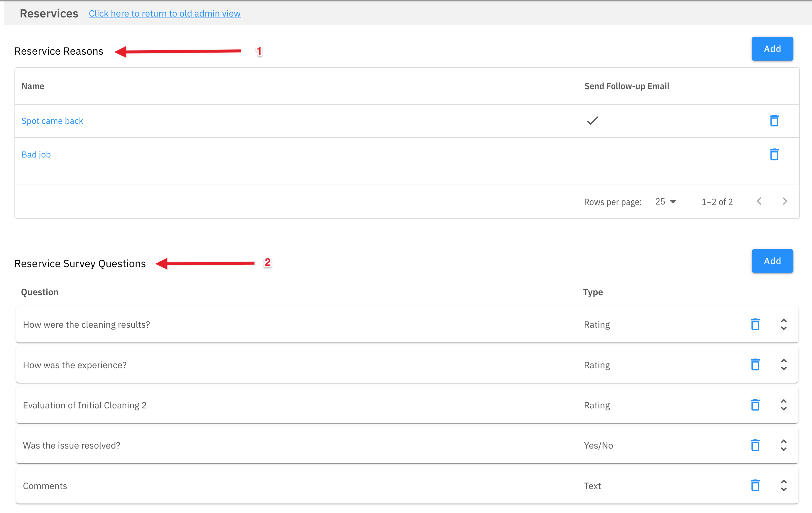Image resolution: width=812 pixels, height=513 pixels.
Task: Add a new Reservice Survey Question
Action: click(772, 261)
